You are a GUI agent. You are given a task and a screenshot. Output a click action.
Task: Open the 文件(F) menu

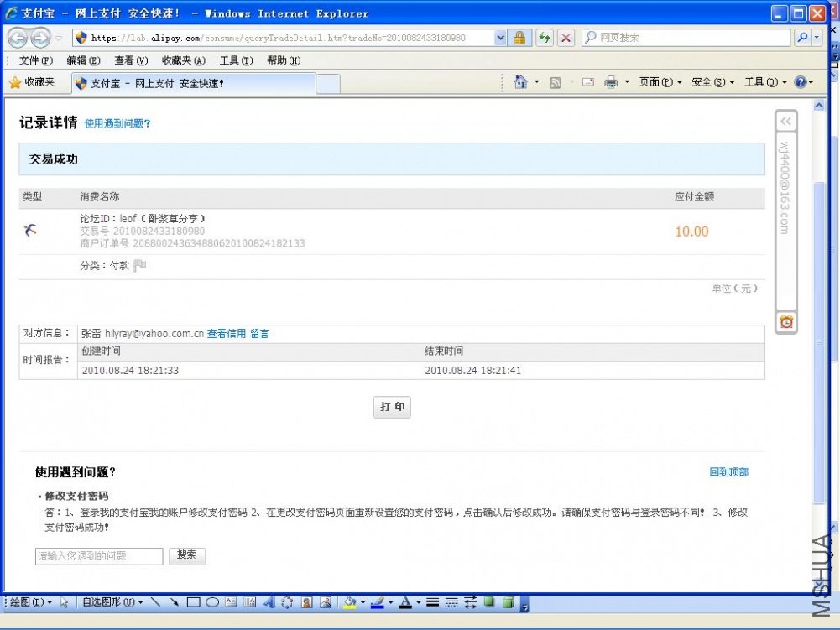(x=36, y=60)
